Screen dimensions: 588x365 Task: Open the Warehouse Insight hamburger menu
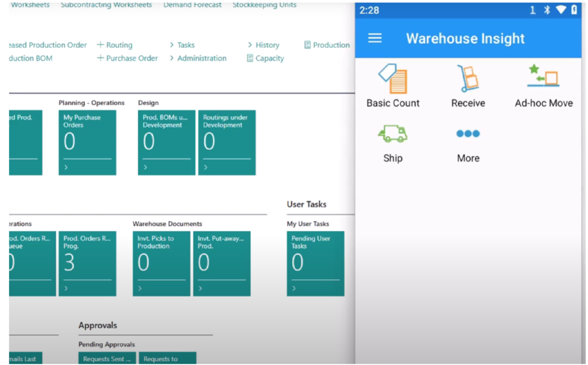(374, 38)
